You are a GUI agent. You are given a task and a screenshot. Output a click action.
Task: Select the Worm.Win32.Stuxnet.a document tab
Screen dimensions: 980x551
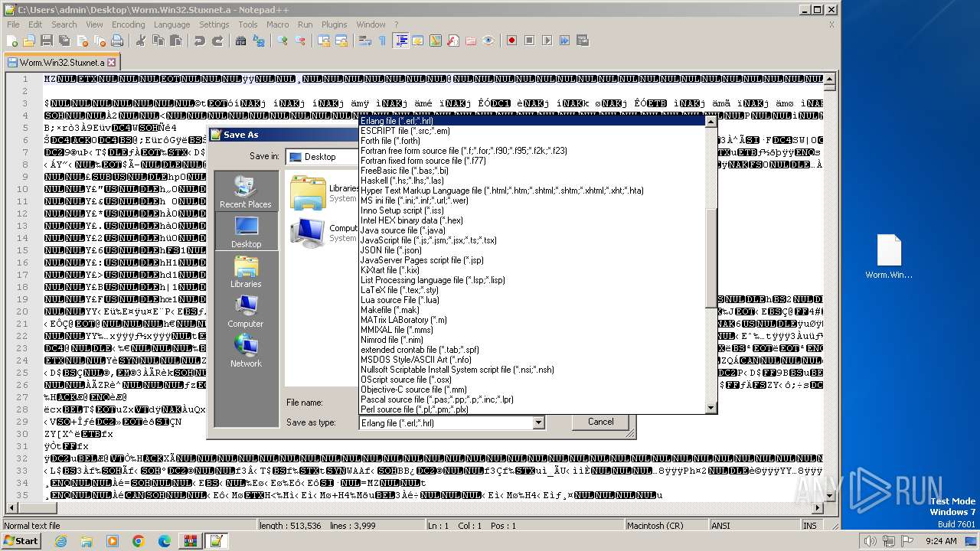[60, 62]
